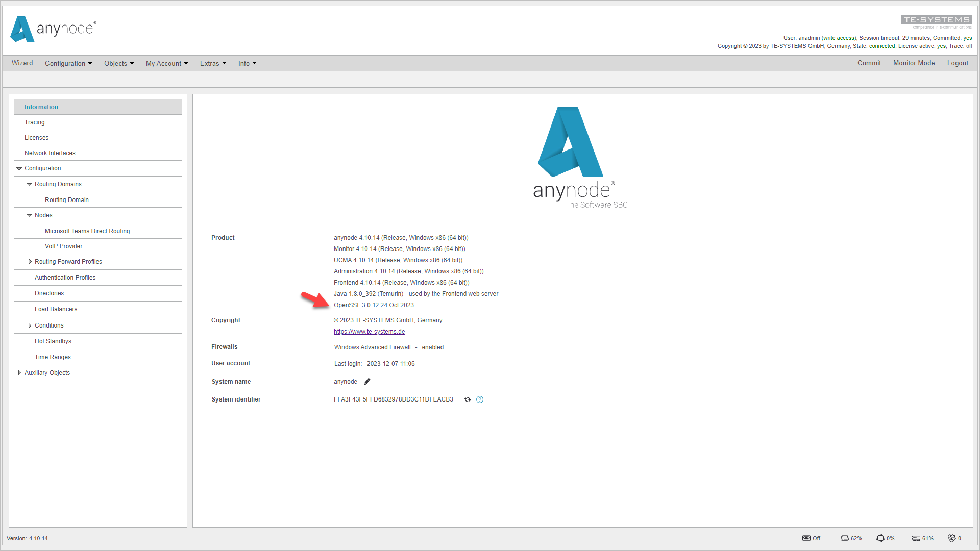
Task: Open the Objects dropdown menu
Action: click(119, 63)
